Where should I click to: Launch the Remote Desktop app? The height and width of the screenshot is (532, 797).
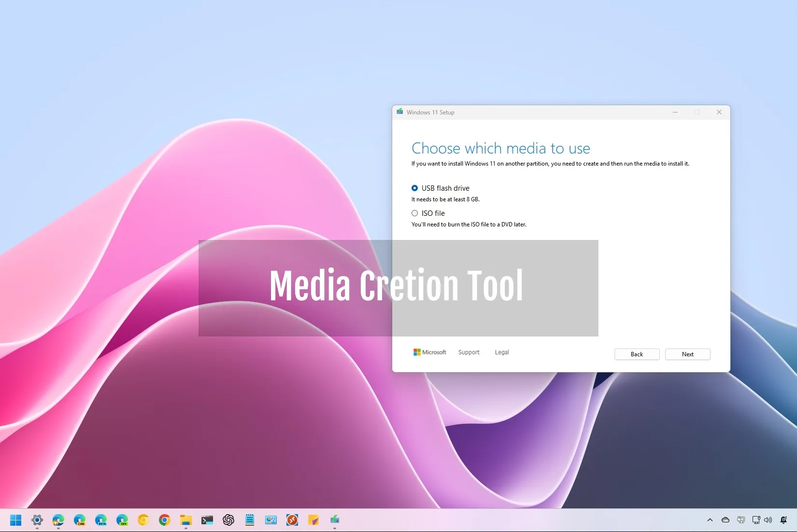tap(292, 520)
